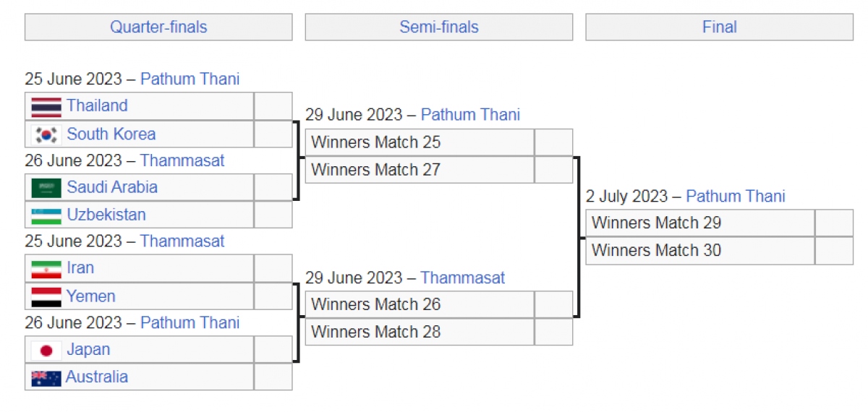
Task: Select the Final header
Action: [720, 27]
